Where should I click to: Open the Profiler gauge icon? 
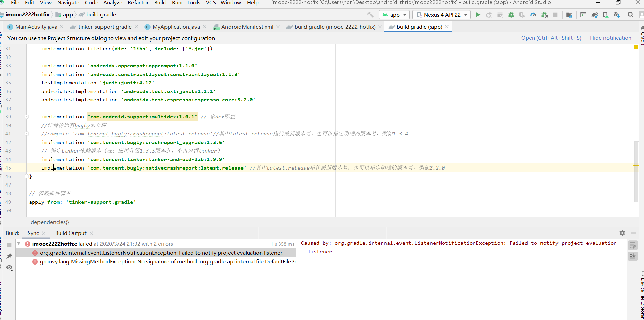coord(533,15)
